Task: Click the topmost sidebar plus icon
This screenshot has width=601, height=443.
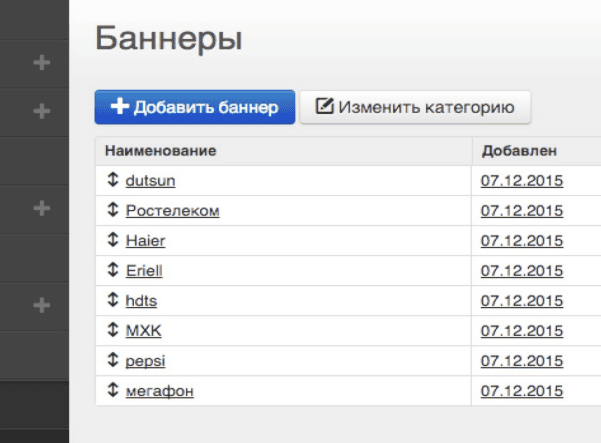Action: click(42, 63)
